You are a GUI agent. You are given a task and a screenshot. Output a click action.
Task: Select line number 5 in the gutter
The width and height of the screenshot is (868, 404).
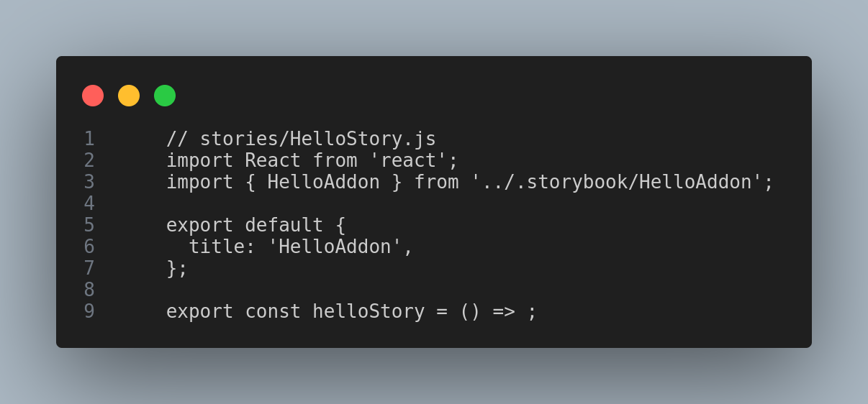click(89, 225)
